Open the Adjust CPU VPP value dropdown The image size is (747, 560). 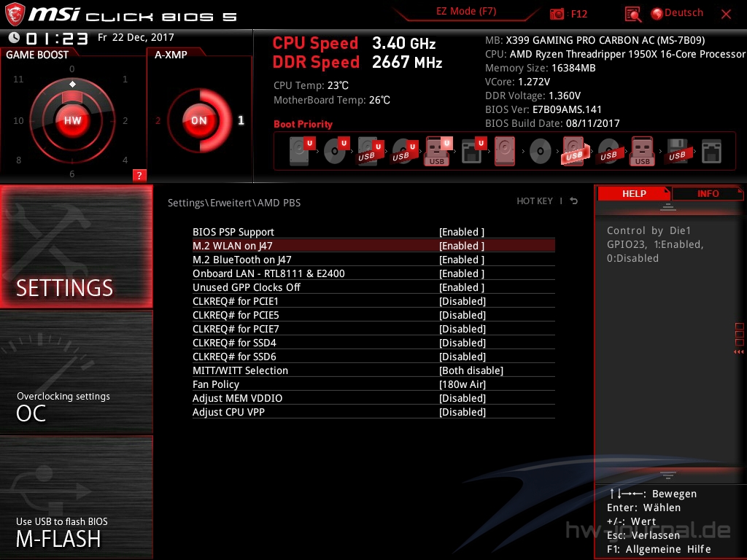[462, 412]
